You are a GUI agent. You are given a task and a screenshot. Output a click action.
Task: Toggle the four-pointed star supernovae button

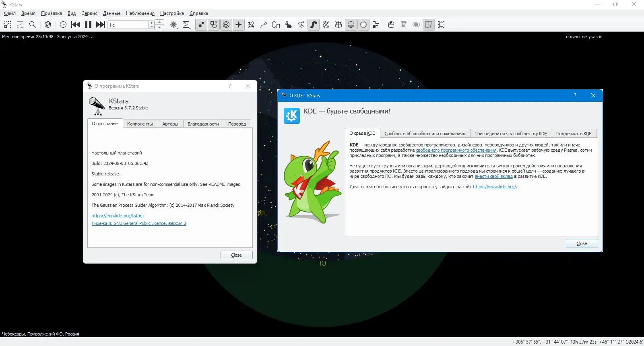[239, 25]
